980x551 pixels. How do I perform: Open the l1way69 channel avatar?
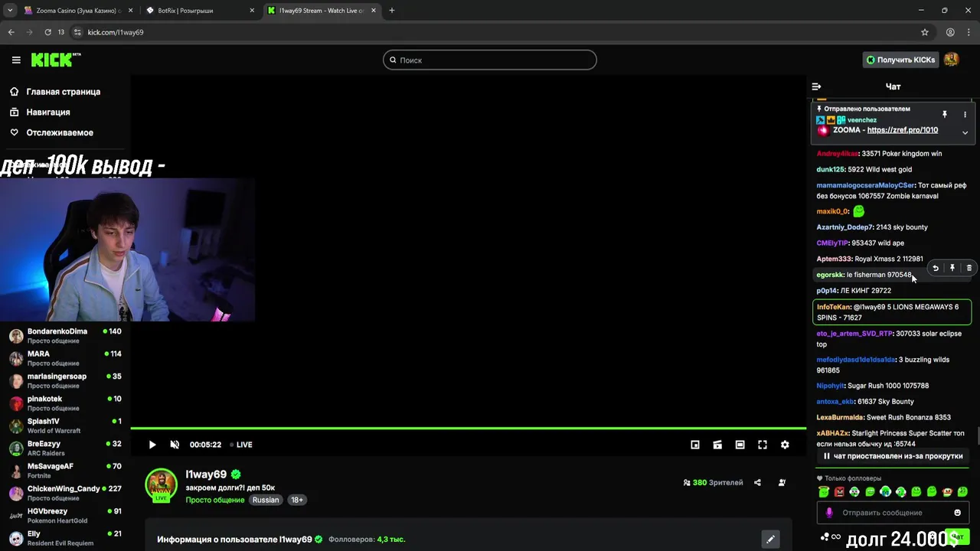click(x=162, y=485)
